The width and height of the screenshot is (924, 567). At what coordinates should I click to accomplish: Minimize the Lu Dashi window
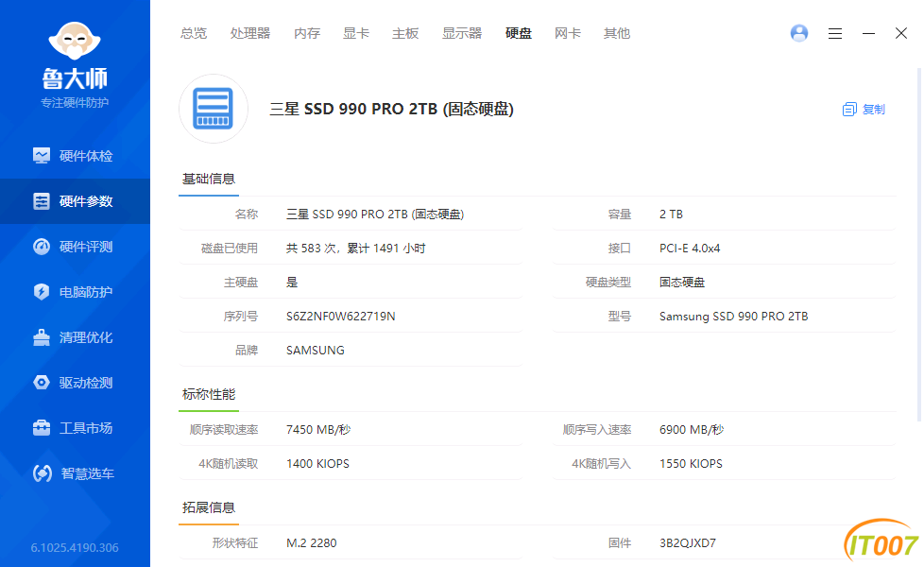coord(868,34)
